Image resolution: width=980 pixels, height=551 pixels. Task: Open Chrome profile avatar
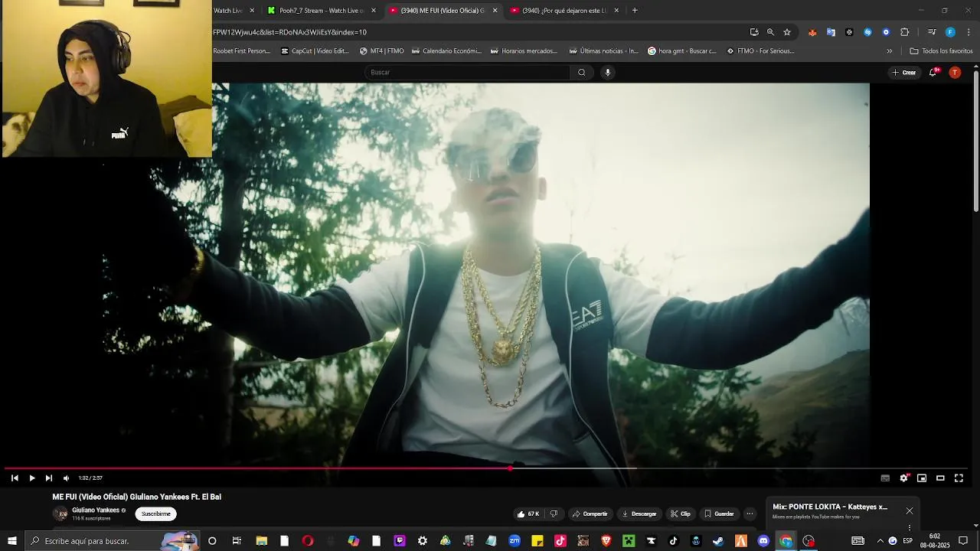(950, 32)
